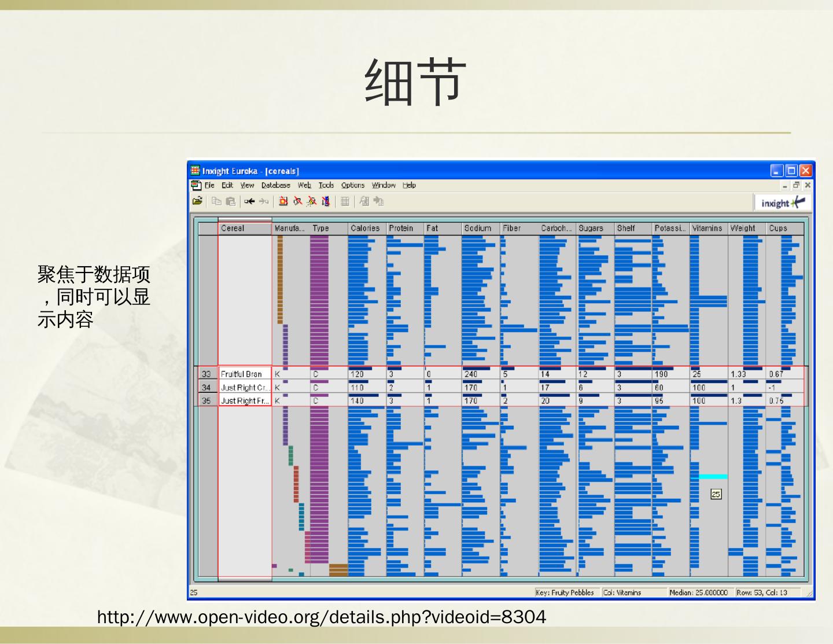Click the second of the four red toolbar icons
The width and height of the screenshot is (833, 644).
coord(297,201)
